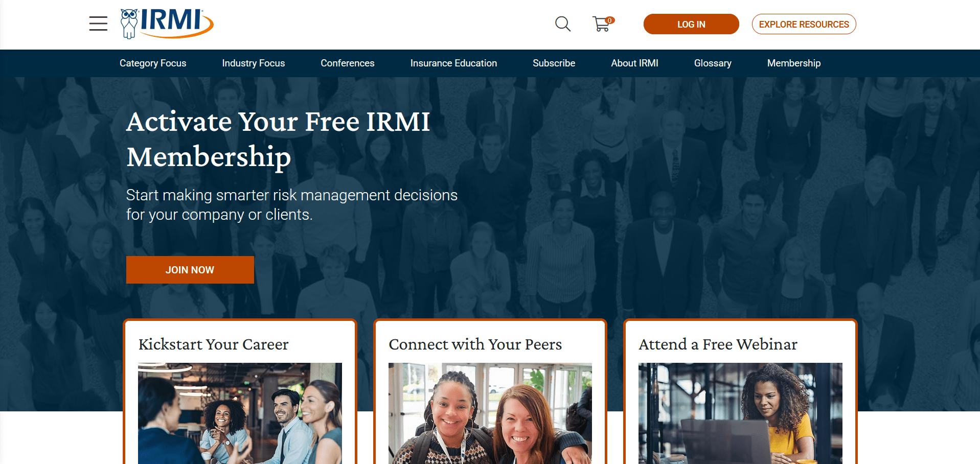Select Subscribe in the navigation bar

pyautogui.click(x=554, y=63)
